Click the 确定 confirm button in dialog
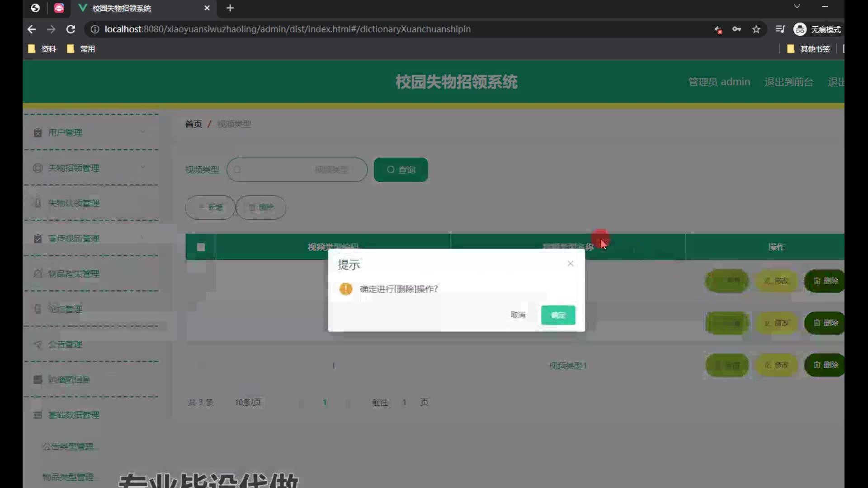The height and width of the screenshot is (488, 868). point(558,315)
